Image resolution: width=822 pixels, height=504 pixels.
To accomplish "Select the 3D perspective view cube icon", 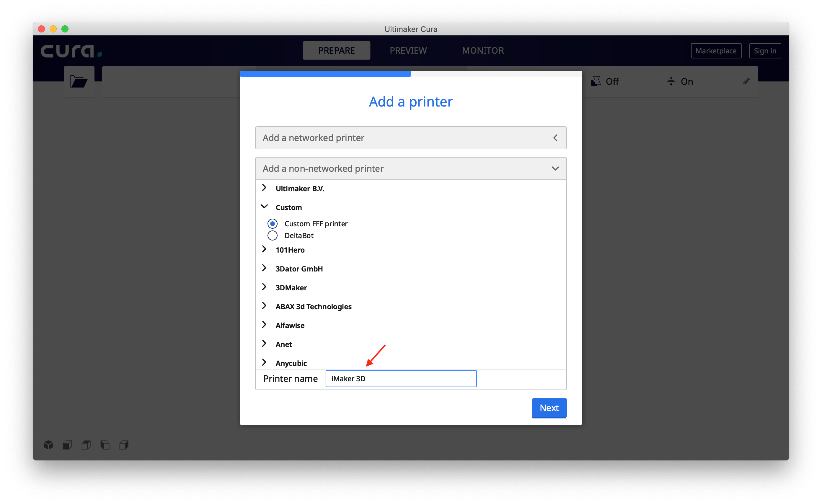I will [48, 445].
